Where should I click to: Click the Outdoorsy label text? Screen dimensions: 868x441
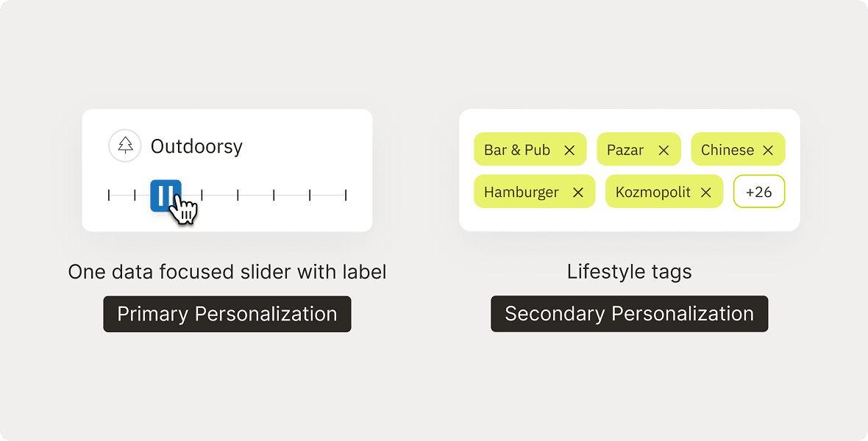click(196, 146)
